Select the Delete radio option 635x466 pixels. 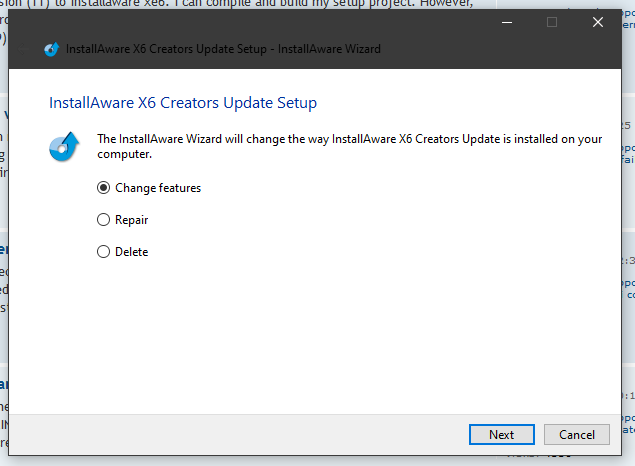click(122, 252)
